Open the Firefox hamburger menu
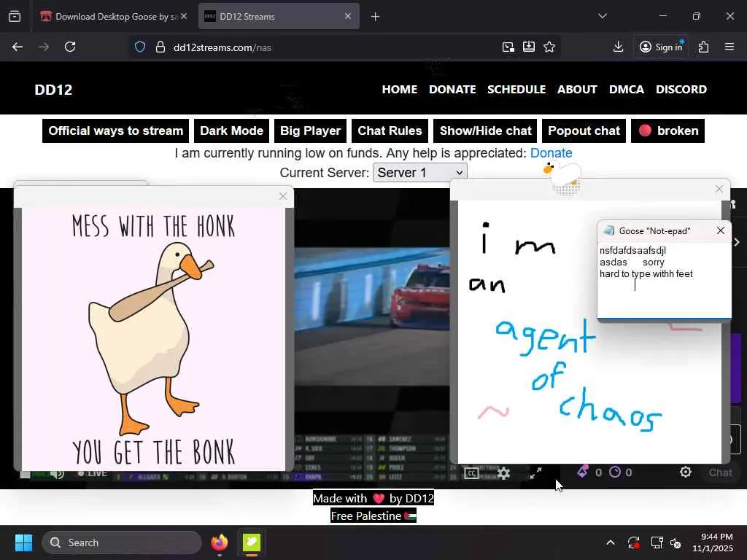 pos(729,47)
